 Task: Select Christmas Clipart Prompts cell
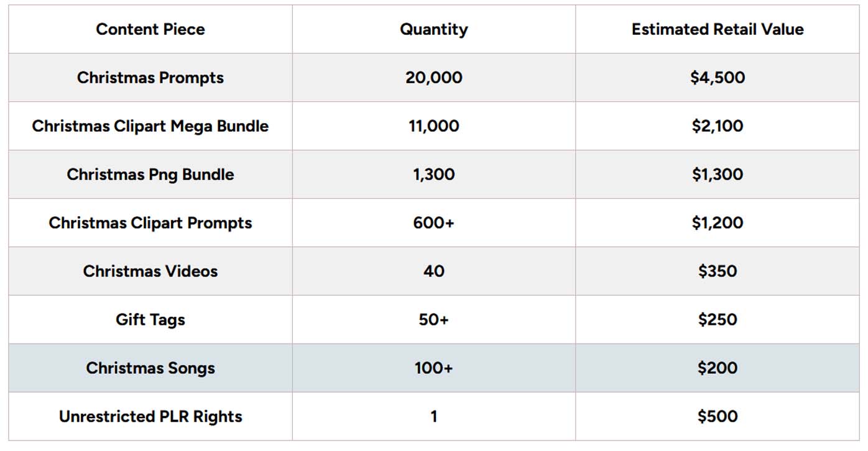150,223
